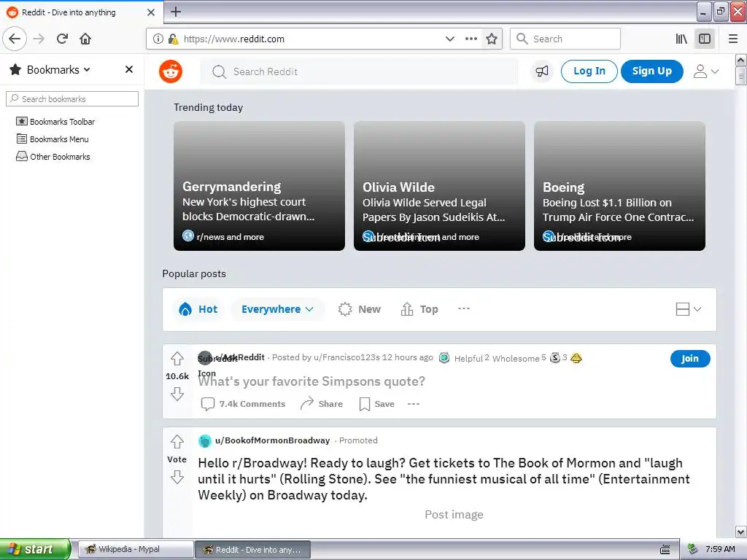Select Other Bookmarks in sidebar
This screenshot has width=747, height=560.
53,157
